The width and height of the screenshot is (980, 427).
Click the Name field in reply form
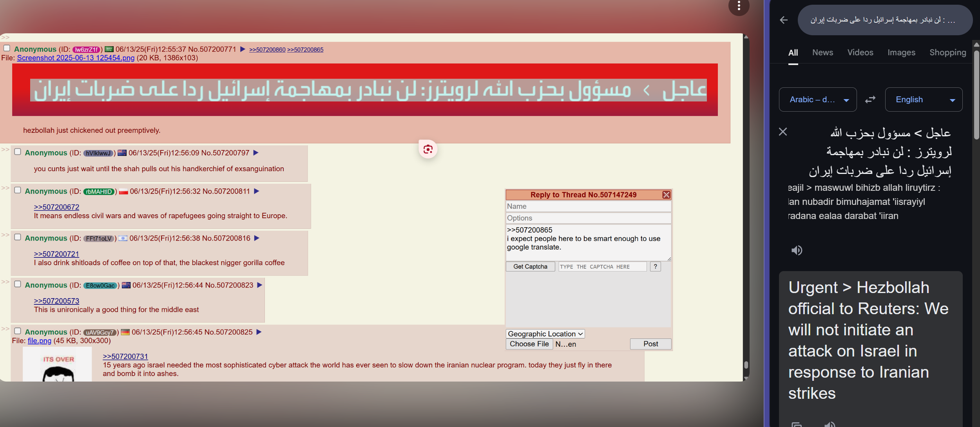589,206
